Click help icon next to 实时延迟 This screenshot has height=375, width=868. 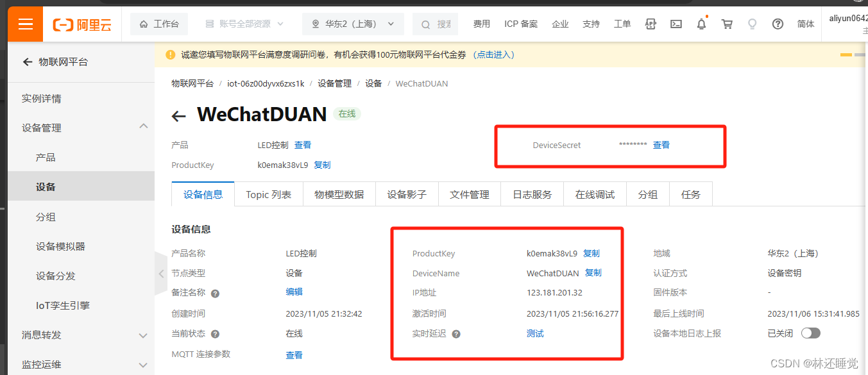[x=456, y=334]
